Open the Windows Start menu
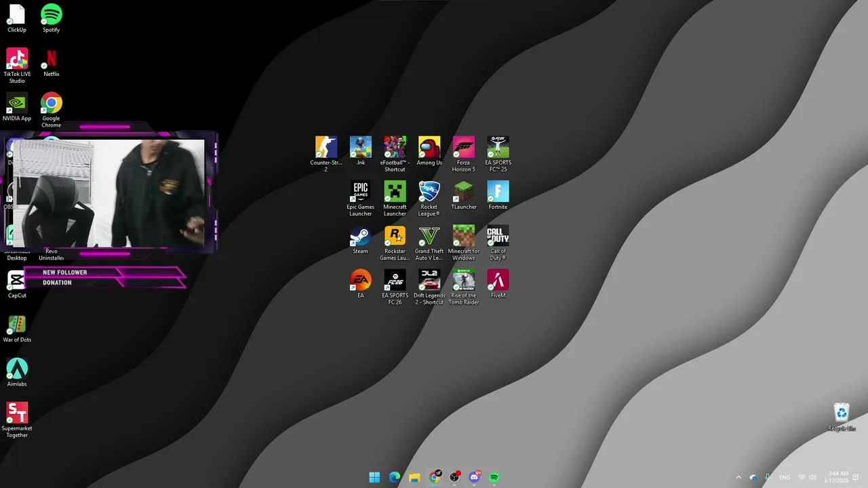 click(374, 477)
